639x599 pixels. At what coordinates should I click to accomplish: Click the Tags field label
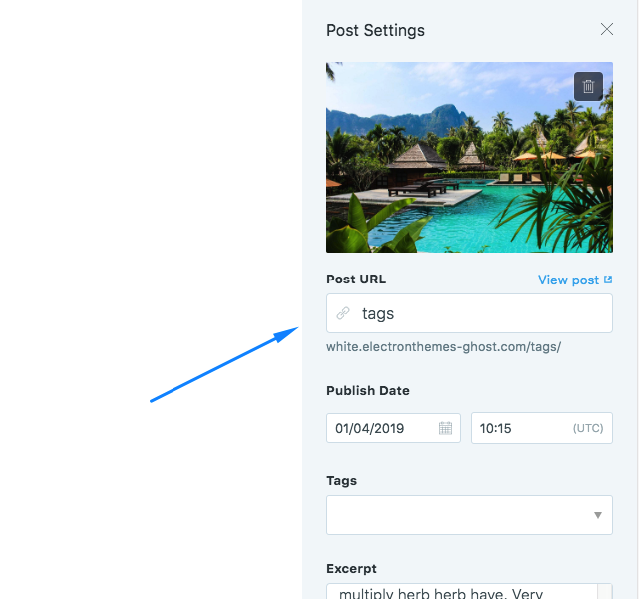[x=342, y=481]
